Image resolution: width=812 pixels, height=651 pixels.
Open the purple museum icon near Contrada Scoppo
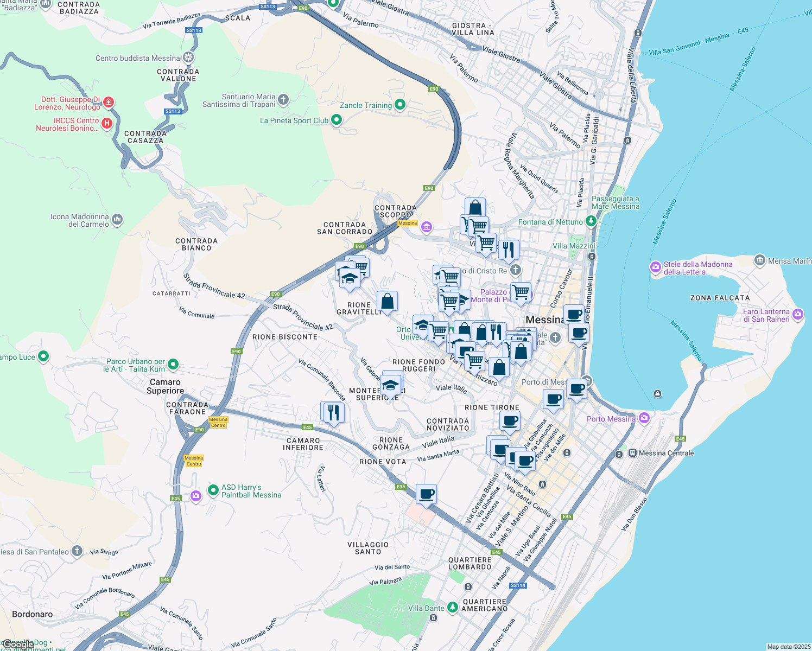point(427,227)
